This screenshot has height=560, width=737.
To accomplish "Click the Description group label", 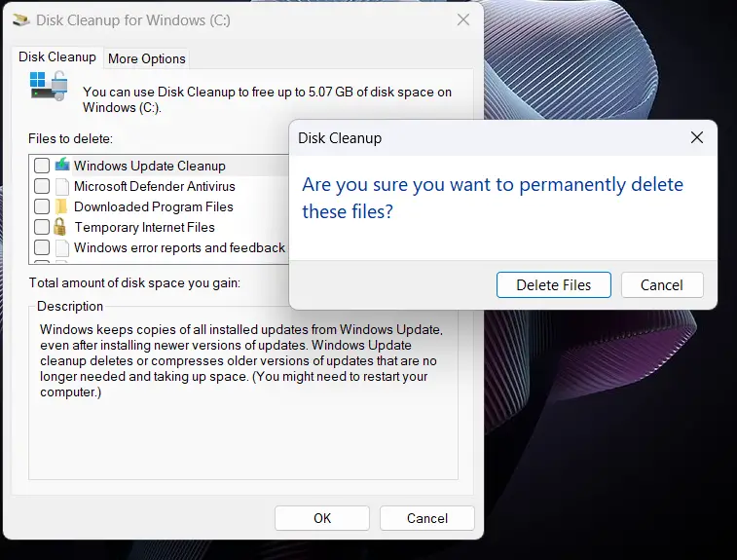I will click(x=70, y=306).
